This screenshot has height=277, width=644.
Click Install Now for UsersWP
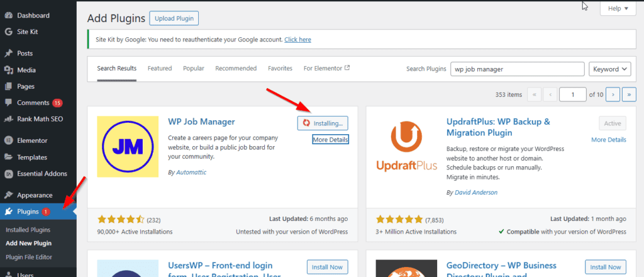point(327,267)
